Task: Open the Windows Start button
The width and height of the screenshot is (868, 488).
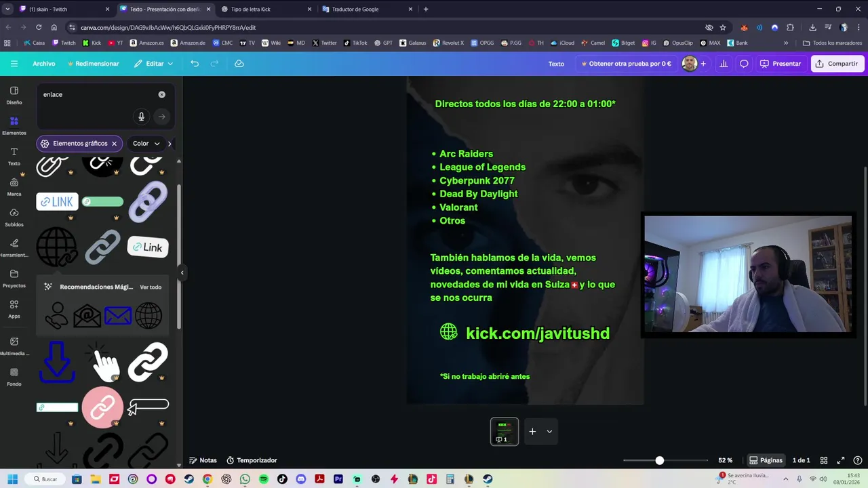Action: pos(12,479)
